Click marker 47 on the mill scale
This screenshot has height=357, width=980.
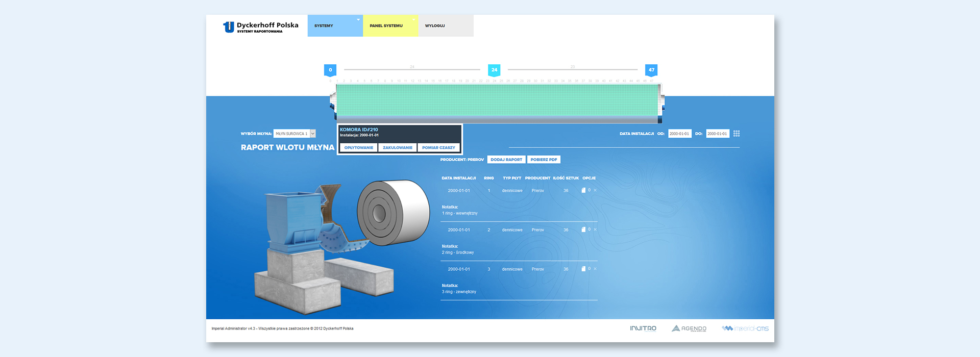coord(651,70)
